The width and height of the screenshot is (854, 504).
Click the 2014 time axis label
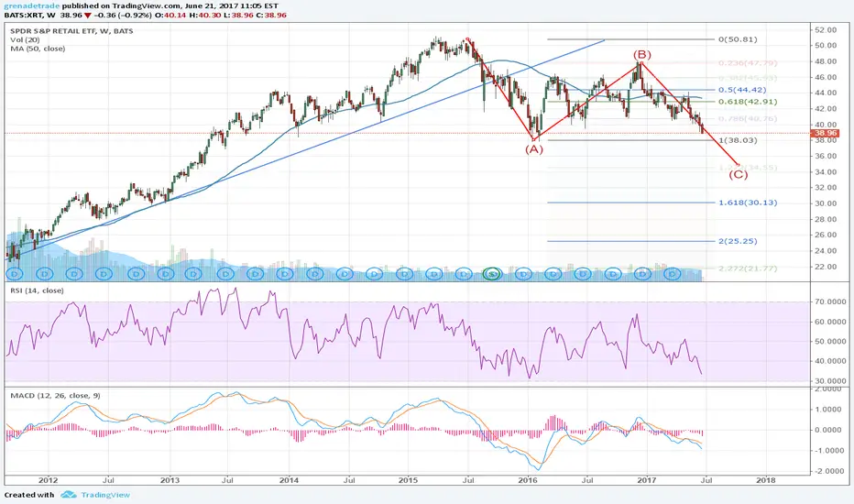pyautogui.click(x=289, y=480)
